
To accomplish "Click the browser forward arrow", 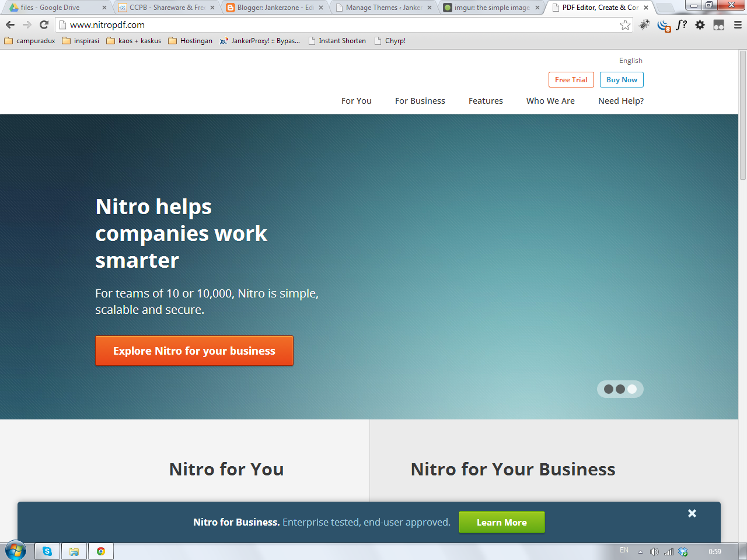I will [27, 24].
